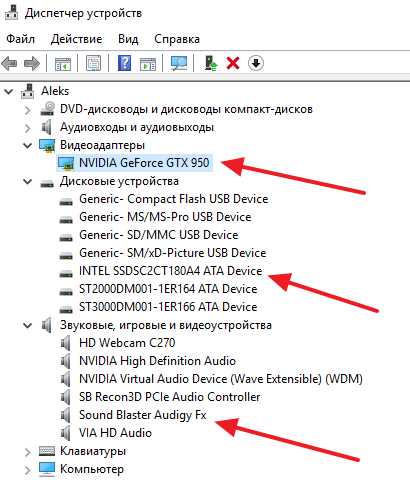
Task: Click the Forward arrow toolbar icon
Action: (x=32, y=63)
